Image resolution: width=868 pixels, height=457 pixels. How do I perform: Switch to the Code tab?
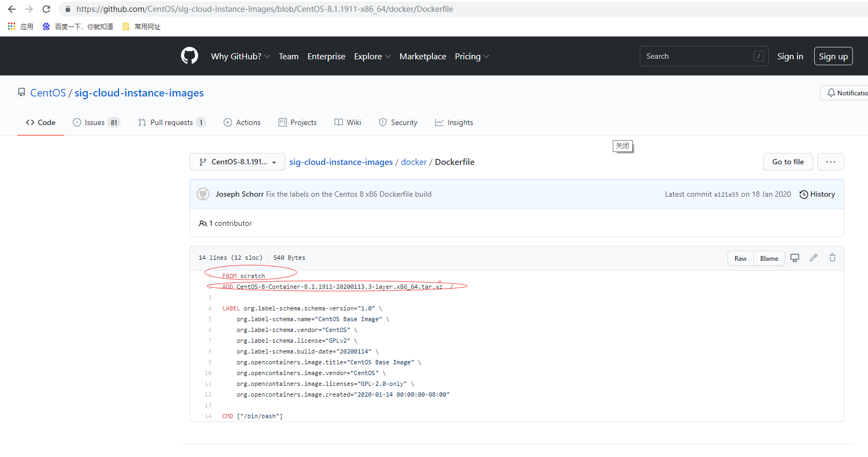[41, 122]
